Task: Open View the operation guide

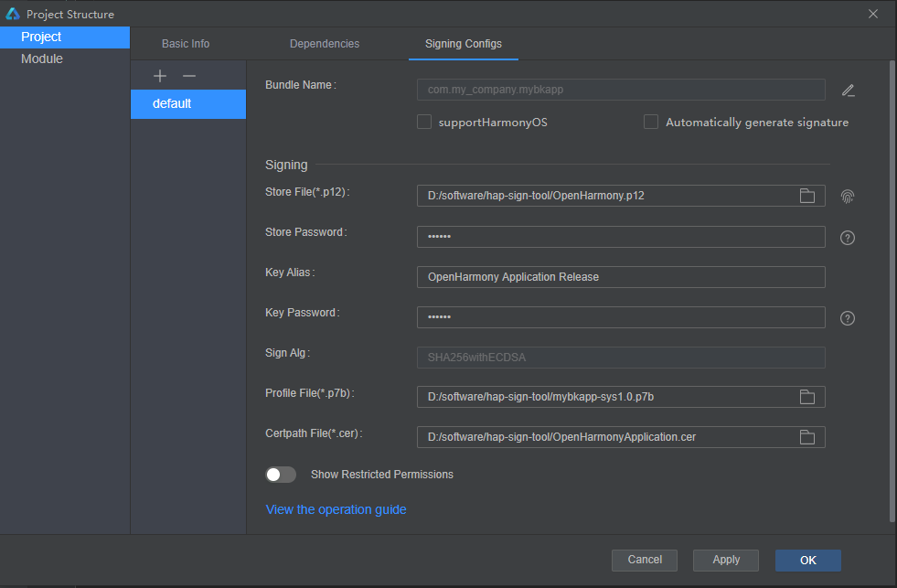Action: [336, 509]
